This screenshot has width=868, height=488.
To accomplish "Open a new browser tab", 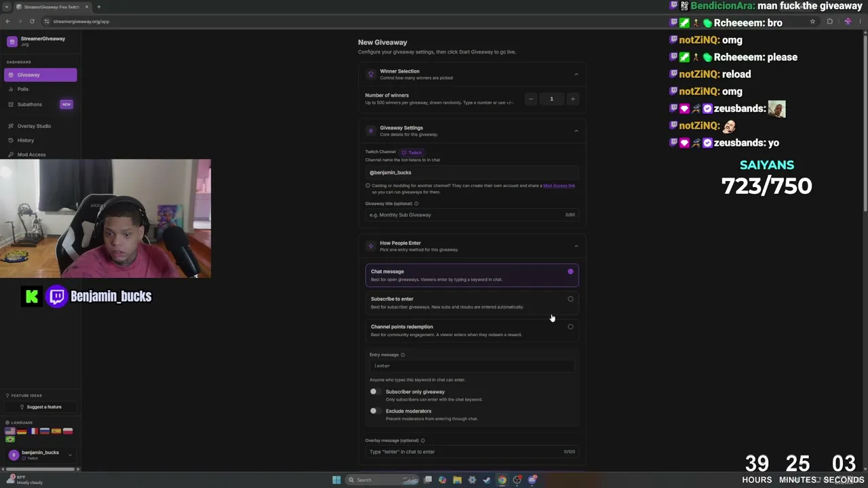I will (99, 7).
